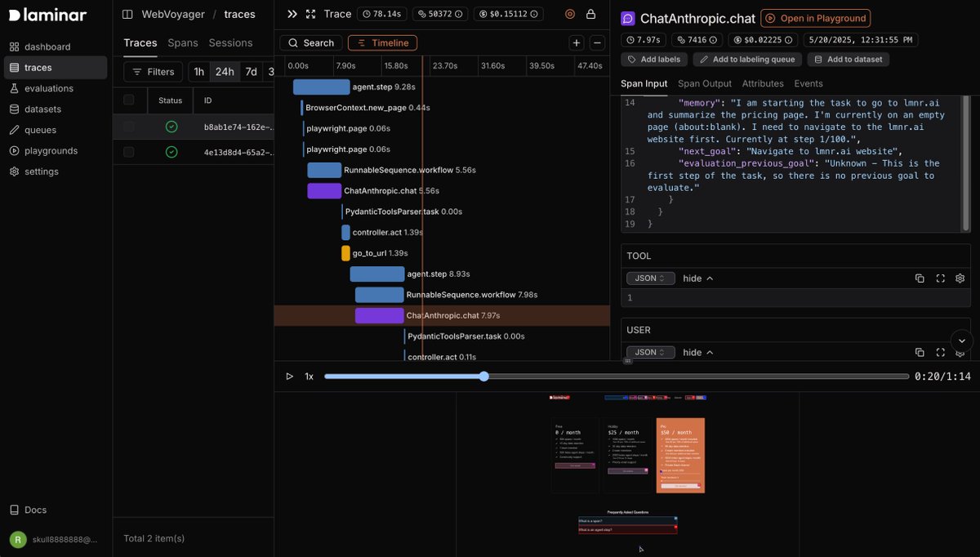Expand USER section fullscreen
Image resolution: width=980 pixels, height=557 pixels.
940,352
